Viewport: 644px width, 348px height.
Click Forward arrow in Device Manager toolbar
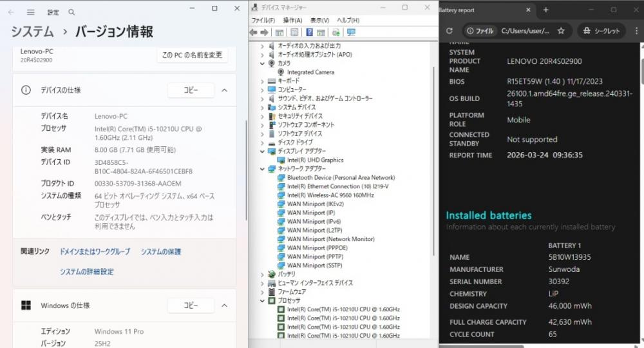click(264, 32)
